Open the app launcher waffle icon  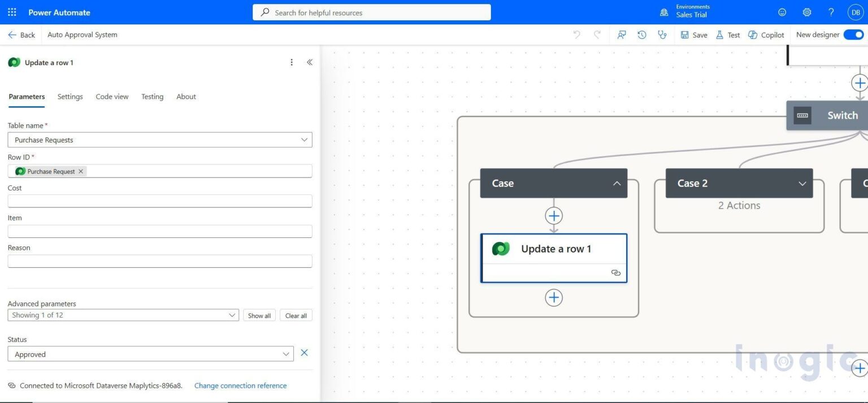[12, 12]
